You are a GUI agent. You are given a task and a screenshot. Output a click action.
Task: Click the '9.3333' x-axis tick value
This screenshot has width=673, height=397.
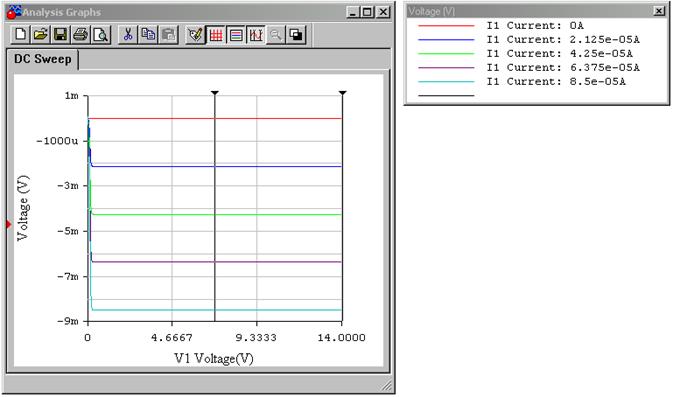[x=256, y=338]
